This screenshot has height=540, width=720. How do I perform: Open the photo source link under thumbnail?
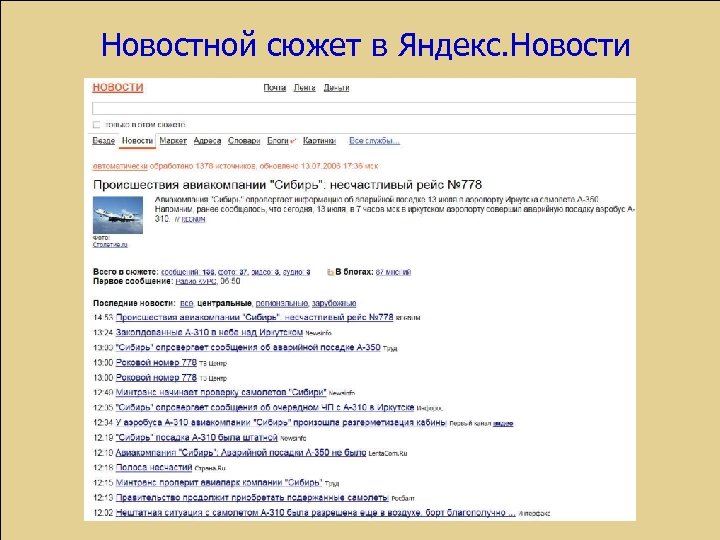tap(110, 245)
